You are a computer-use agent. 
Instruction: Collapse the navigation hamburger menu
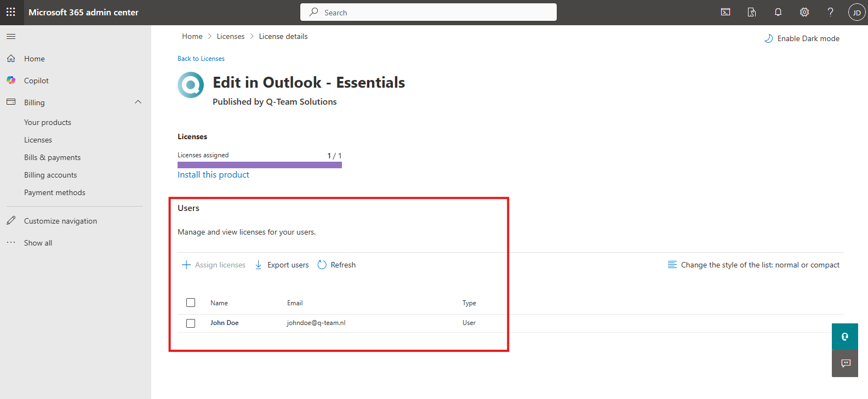(x=11, y=37)
